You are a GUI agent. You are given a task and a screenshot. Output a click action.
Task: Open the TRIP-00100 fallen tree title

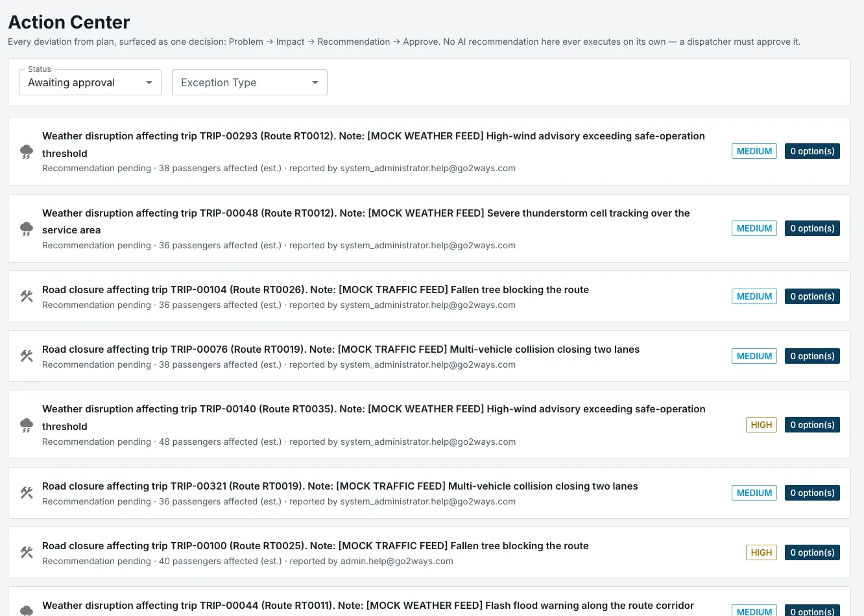click(315, 546)
